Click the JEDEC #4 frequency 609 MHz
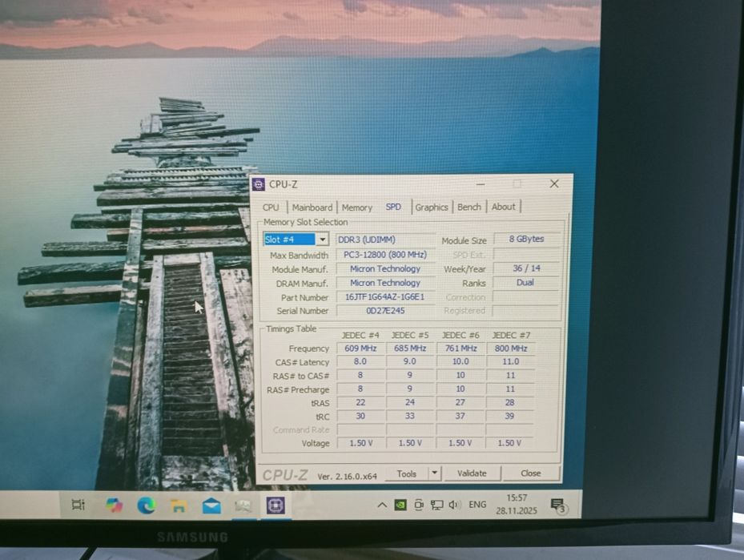 360,348
